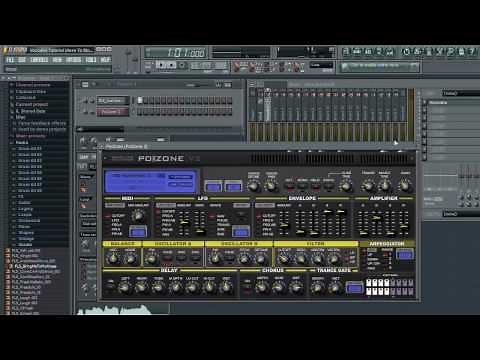Click the Poizone blue preset display
480x360 pixels.
[x=151, y=181]
